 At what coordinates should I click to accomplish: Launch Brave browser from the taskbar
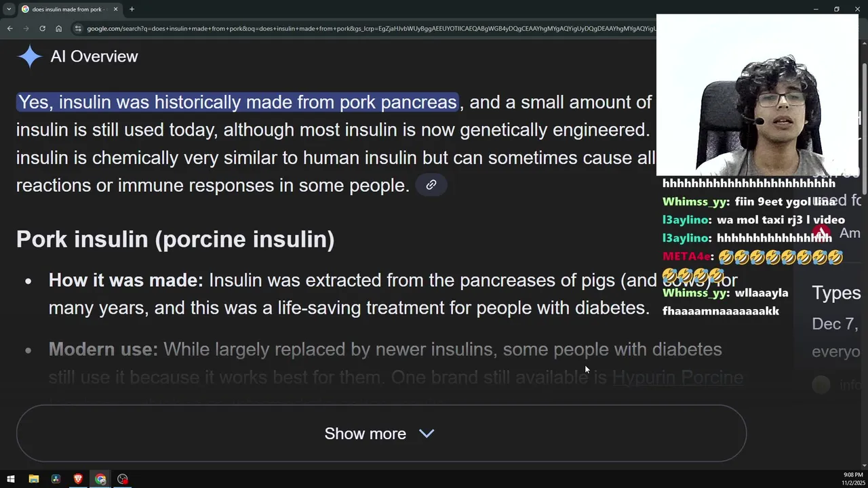click(x=78, y=479)
